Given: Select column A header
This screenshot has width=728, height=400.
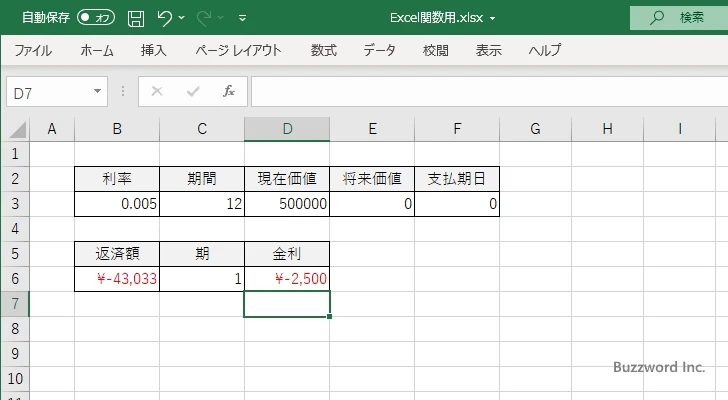Looking at the screenshot, I should click(52, 129).
